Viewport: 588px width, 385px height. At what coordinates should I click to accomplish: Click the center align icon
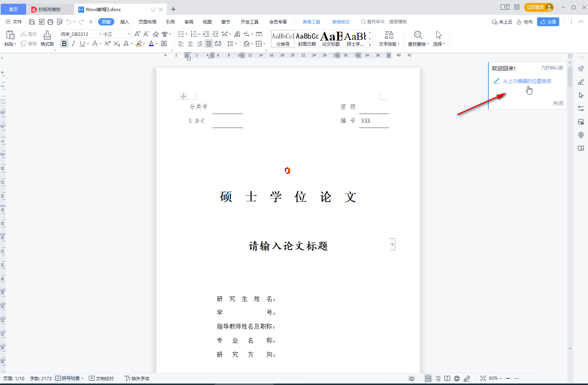[190, 44]
